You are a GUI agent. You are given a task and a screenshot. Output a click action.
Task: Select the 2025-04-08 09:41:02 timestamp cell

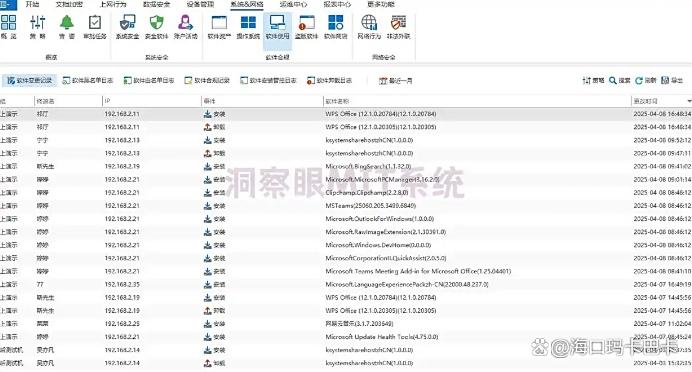662,166
